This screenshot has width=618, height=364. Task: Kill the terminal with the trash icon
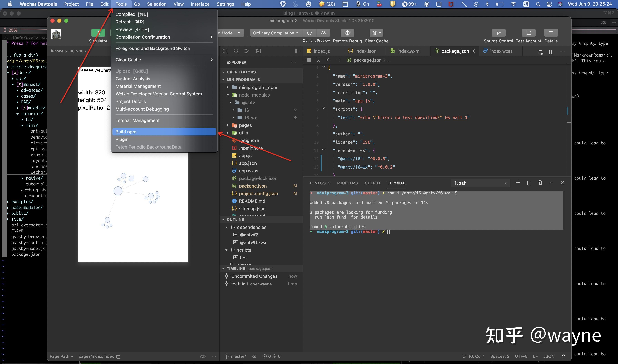click(x=540, y=183)
